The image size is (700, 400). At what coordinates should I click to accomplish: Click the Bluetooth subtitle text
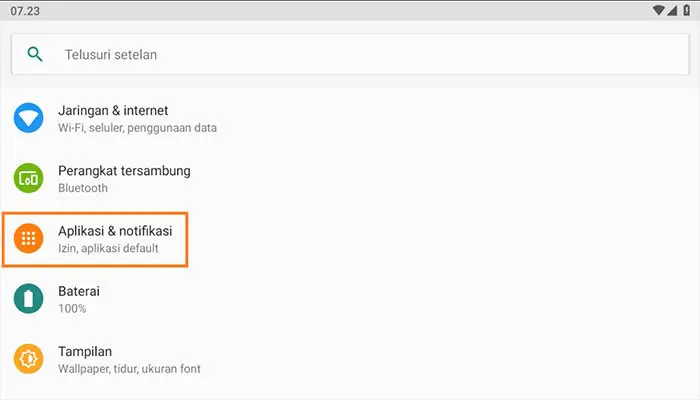click(83, 188)
